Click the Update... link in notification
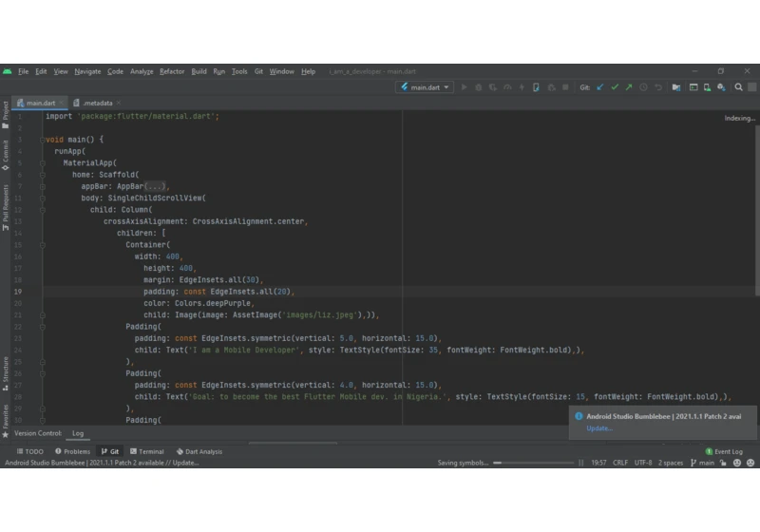The image size is (760, 532). (599, 428)
